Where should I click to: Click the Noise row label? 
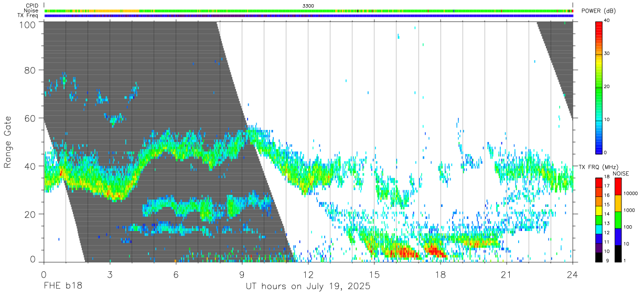coord(32,10)
